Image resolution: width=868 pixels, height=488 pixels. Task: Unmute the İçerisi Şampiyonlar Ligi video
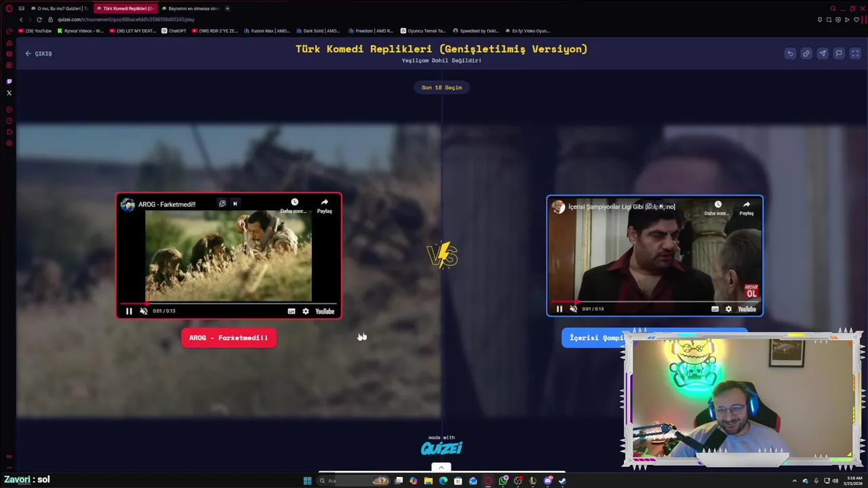tap(574, 309)
